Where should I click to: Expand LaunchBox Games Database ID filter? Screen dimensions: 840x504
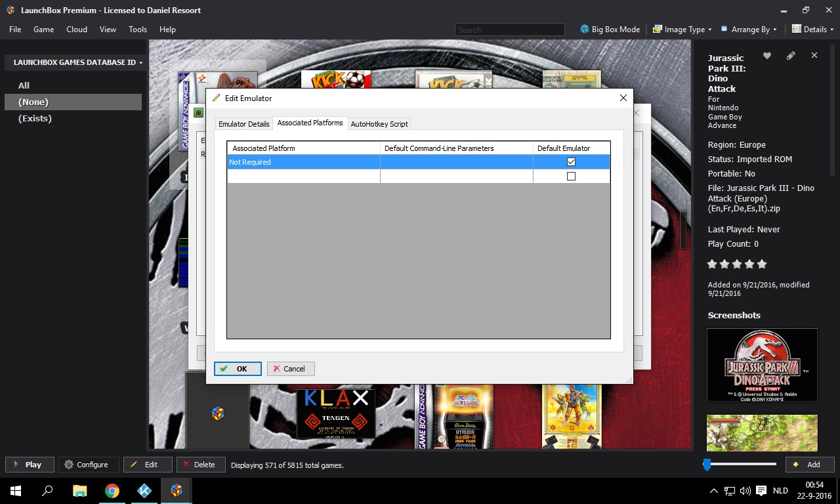74,62
